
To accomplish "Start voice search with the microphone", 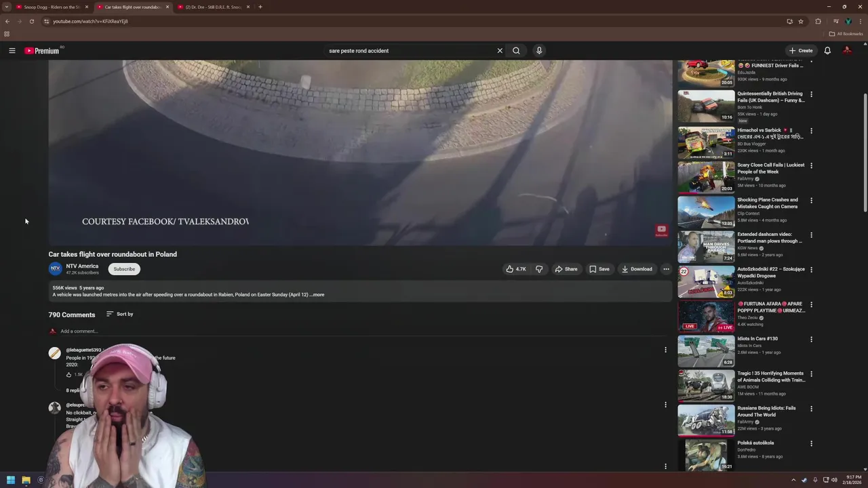I will (539, 51).
